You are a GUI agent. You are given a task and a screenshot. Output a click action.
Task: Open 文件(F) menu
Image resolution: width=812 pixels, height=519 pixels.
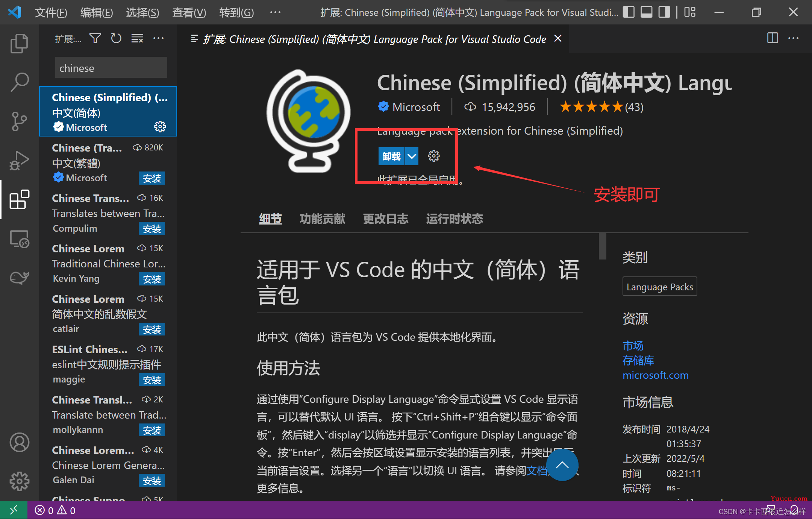pos(51,12)
